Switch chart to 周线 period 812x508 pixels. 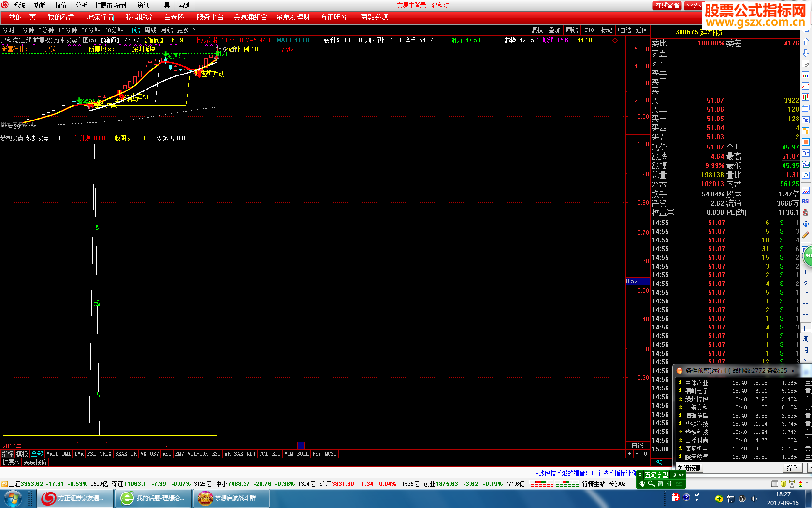pyautogui.click(x=150, y=30)
